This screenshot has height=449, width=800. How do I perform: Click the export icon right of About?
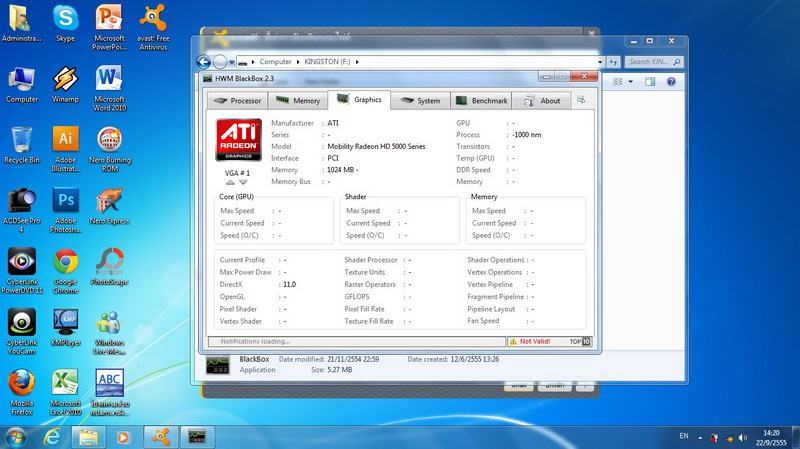pos(581,100)
